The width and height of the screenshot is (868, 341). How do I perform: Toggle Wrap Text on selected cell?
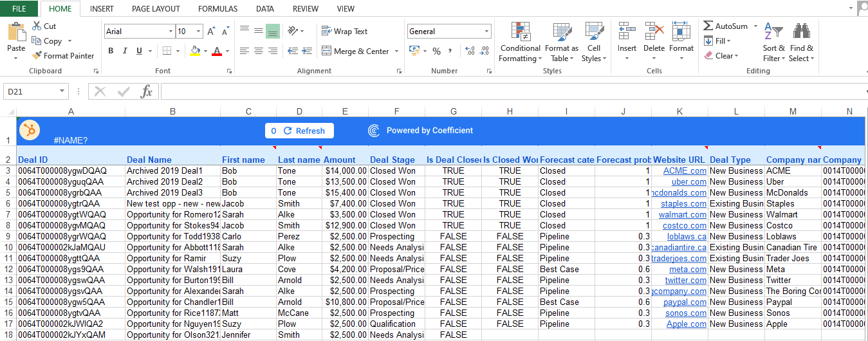point(344,32)
